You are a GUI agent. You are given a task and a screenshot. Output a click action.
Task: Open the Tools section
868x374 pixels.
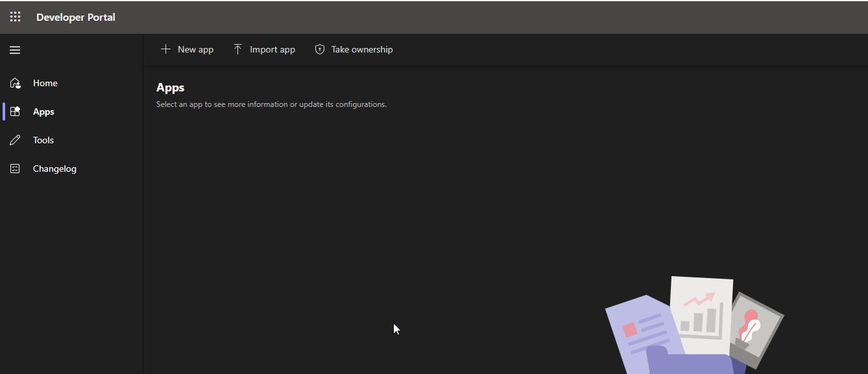click(43, 139)
